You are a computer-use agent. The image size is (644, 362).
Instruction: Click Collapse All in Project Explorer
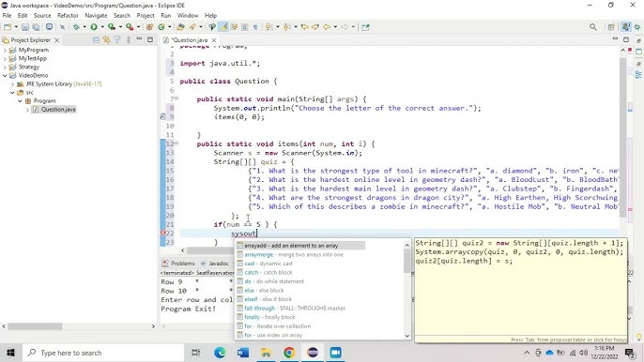[x=96, y=39]
